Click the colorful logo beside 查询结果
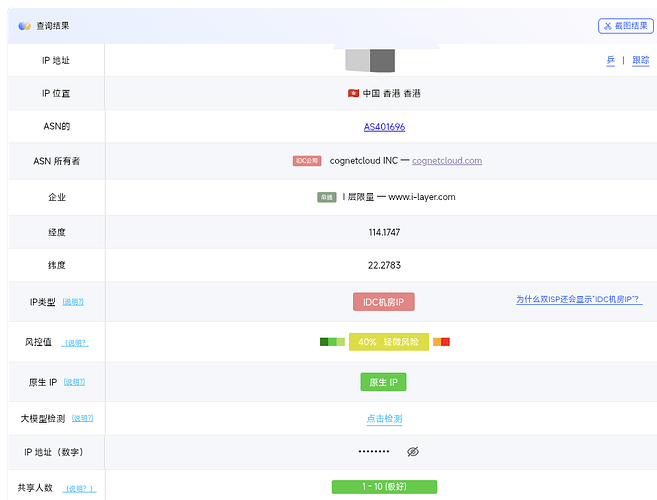Viewport: 657px width, 500px height. click(x=24, y=26)
